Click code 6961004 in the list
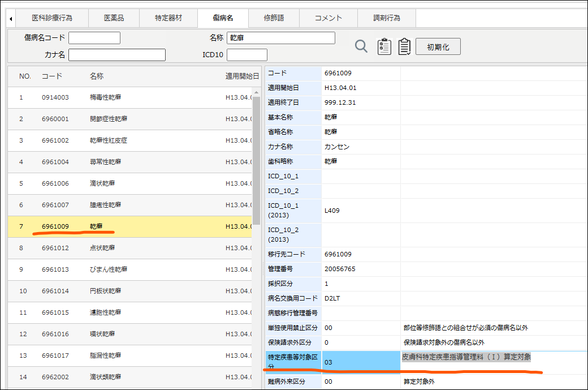 click(55, 162)
